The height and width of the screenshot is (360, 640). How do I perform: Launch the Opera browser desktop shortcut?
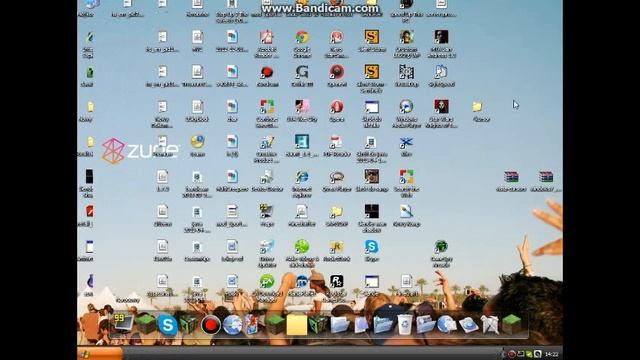pos(337,107)
